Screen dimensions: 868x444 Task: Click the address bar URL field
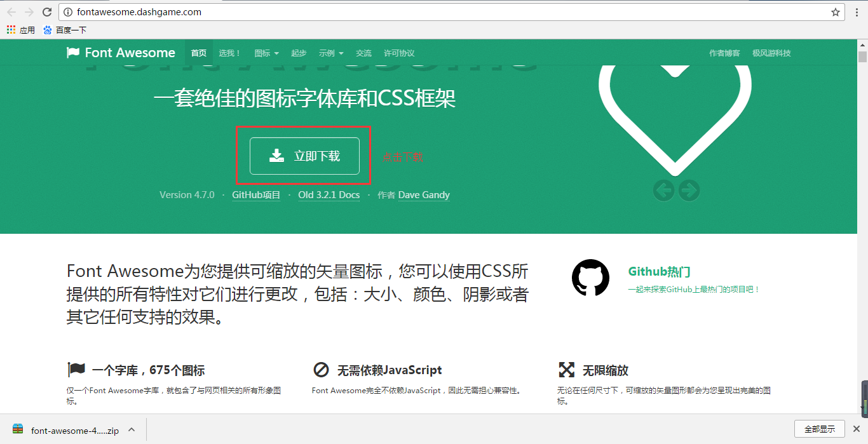(445, 12)
